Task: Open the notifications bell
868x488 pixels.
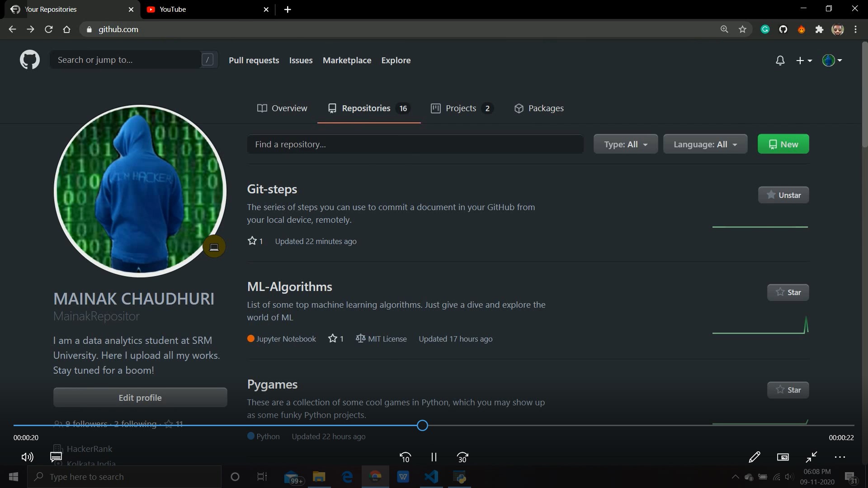Action: [x=780, y=61]
